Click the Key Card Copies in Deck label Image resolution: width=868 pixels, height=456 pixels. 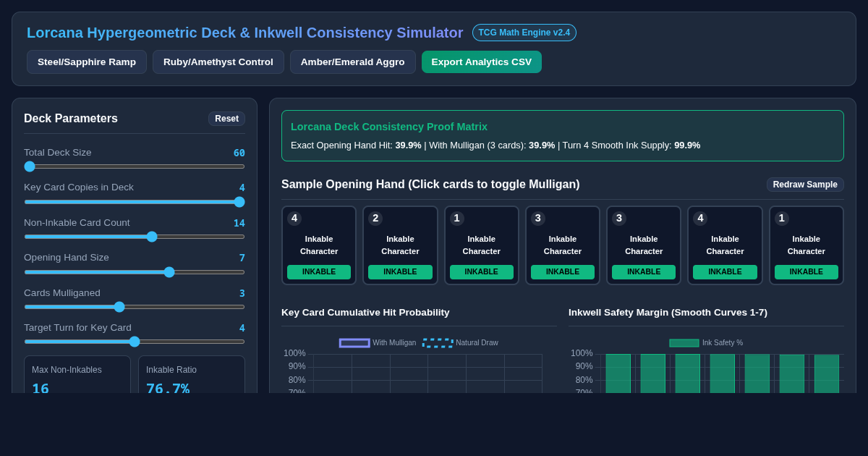point(79,187)
